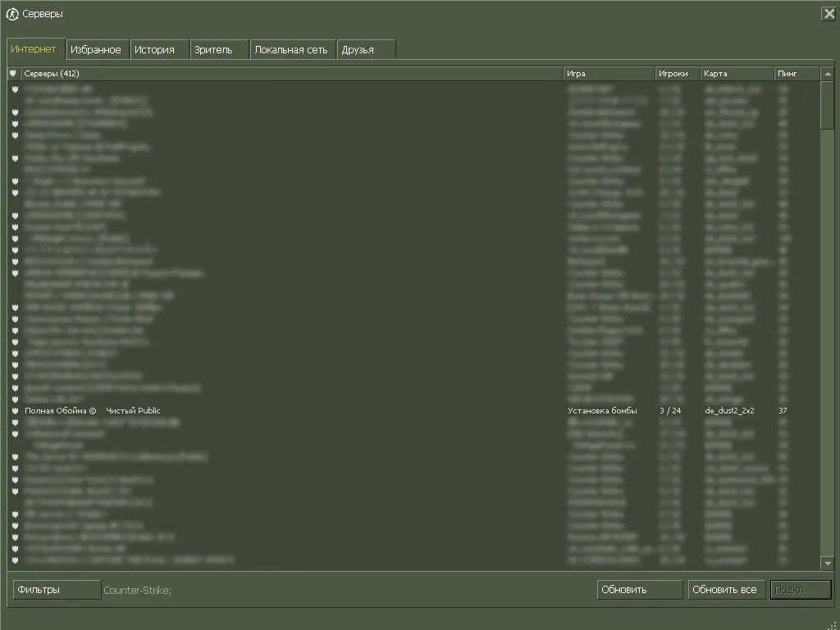
Task: Click the Counter-Strike icon in title bar
Action: [12, 14]
